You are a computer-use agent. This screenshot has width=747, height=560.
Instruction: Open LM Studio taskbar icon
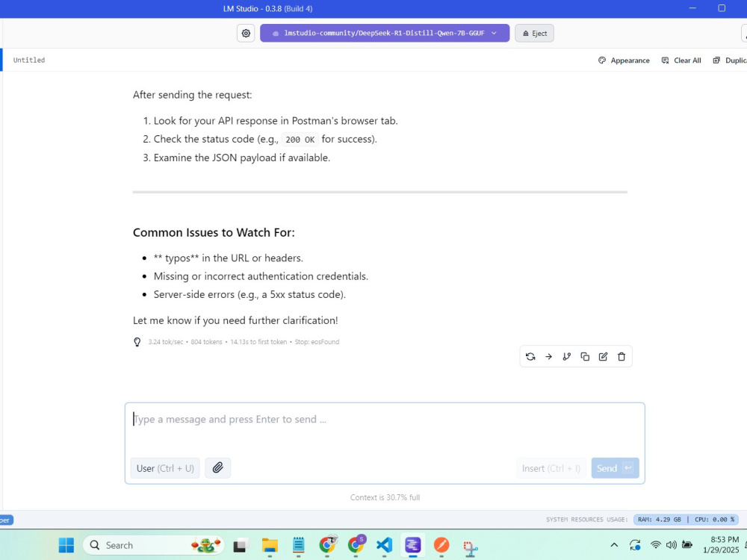412,545
